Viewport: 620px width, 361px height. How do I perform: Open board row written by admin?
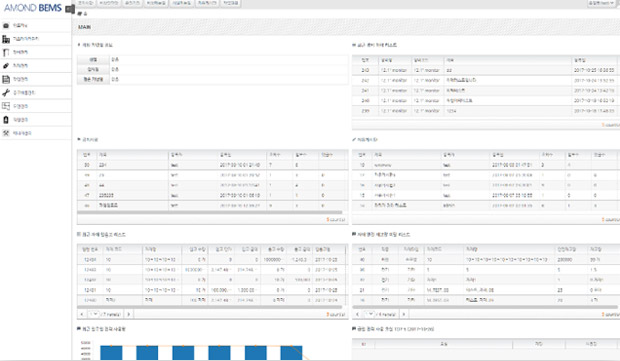tap(486, 206)
